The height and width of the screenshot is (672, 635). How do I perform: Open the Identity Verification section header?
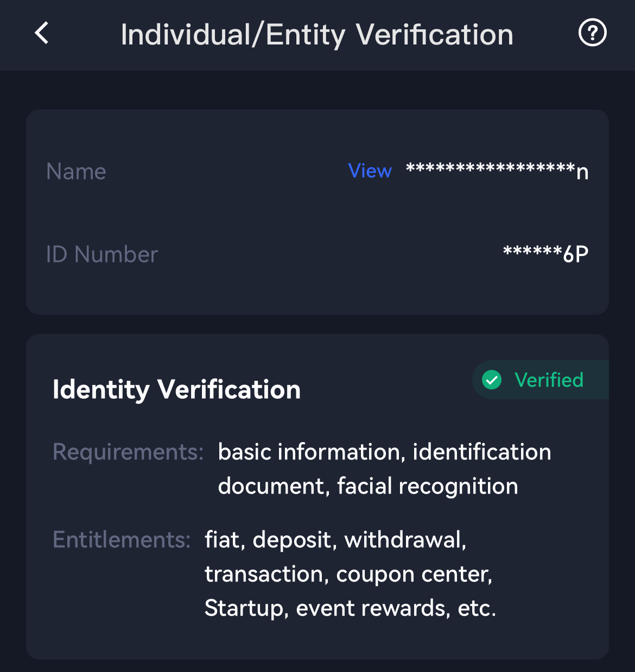click(177, 389)
